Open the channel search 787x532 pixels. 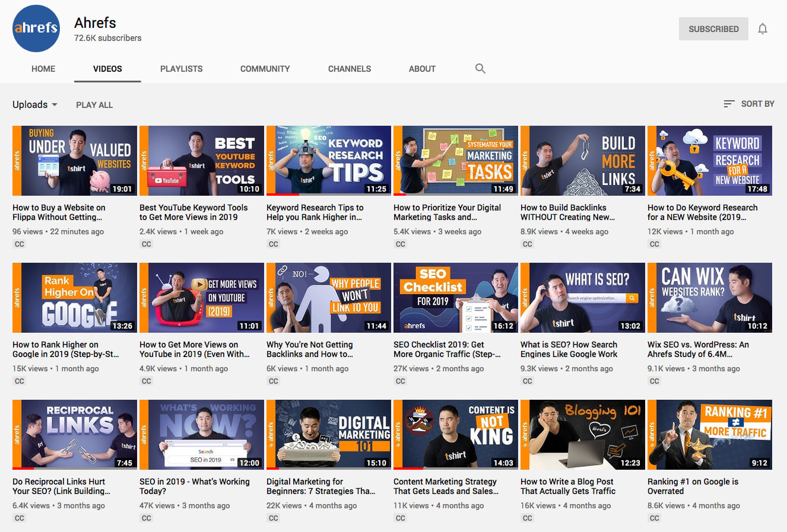pyautogui.click(x=480, y=68)
